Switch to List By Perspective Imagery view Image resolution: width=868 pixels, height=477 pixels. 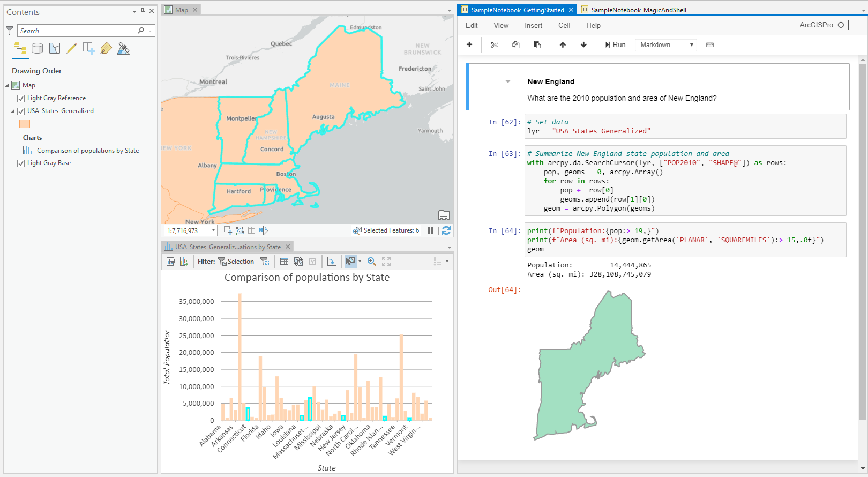pyautogui.click(x=123, y=49)
